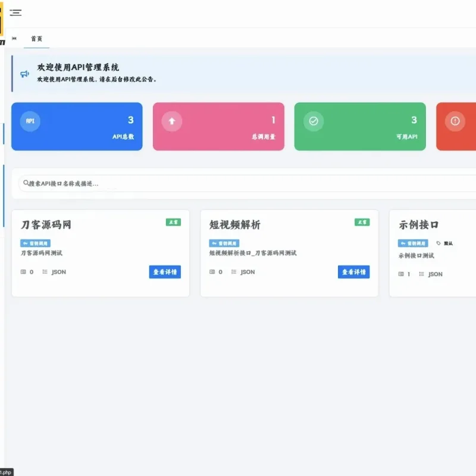Screen dimensions: 476x476
Task: Click blue key tag on 示例接口 card
Action: [x=413, y=243]
